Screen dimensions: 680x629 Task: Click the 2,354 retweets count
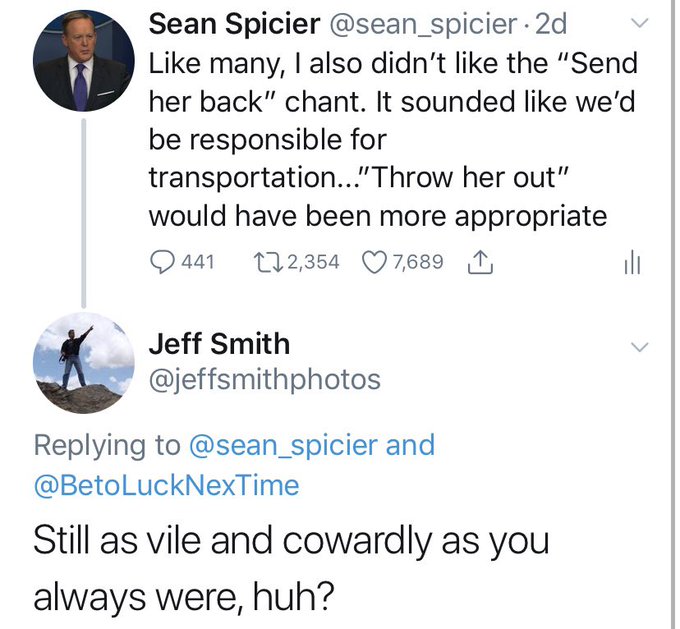pos(314,262)
